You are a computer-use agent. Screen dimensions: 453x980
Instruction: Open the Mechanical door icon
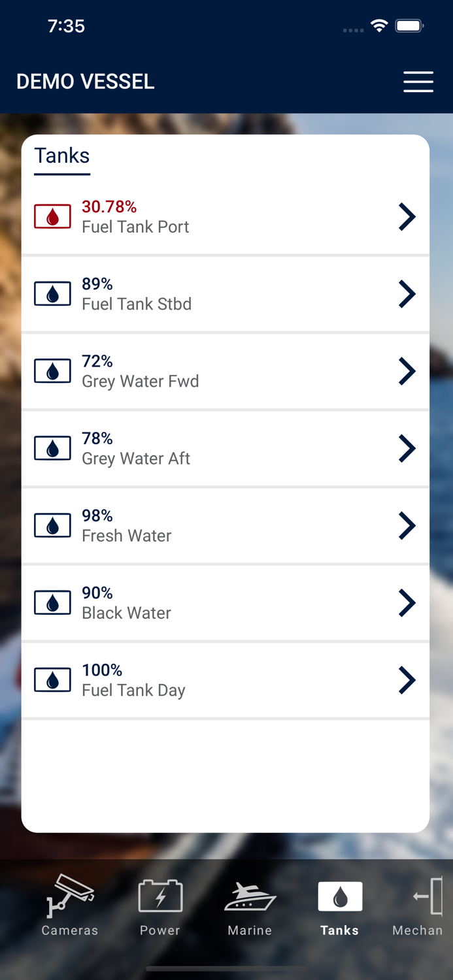click(429, 895)
